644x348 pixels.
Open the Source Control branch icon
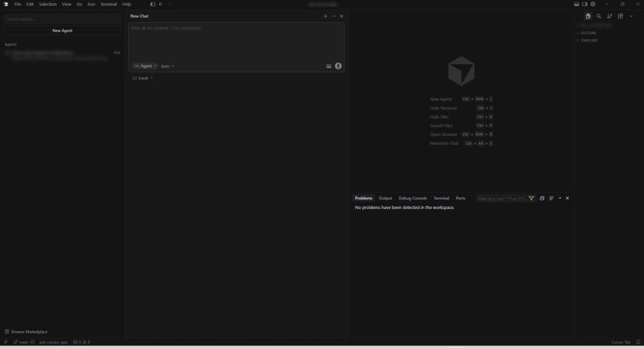tap(609, 16)
